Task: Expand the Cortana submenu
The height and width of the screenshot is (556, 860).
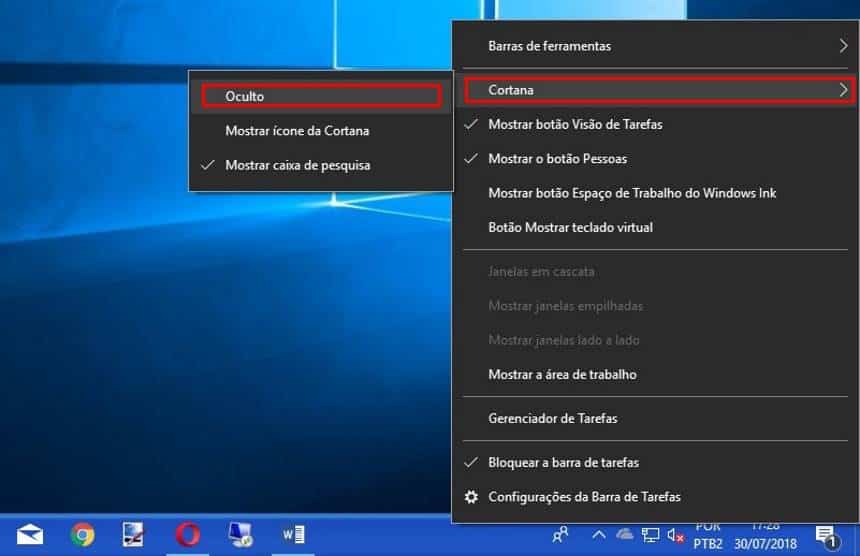Action: point(655,90)
